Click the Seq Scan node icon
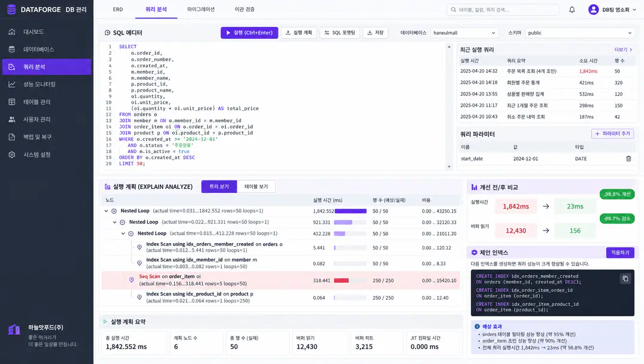Image resolution: width=644 pixels, height=364 pixels. tap(131, 280)
